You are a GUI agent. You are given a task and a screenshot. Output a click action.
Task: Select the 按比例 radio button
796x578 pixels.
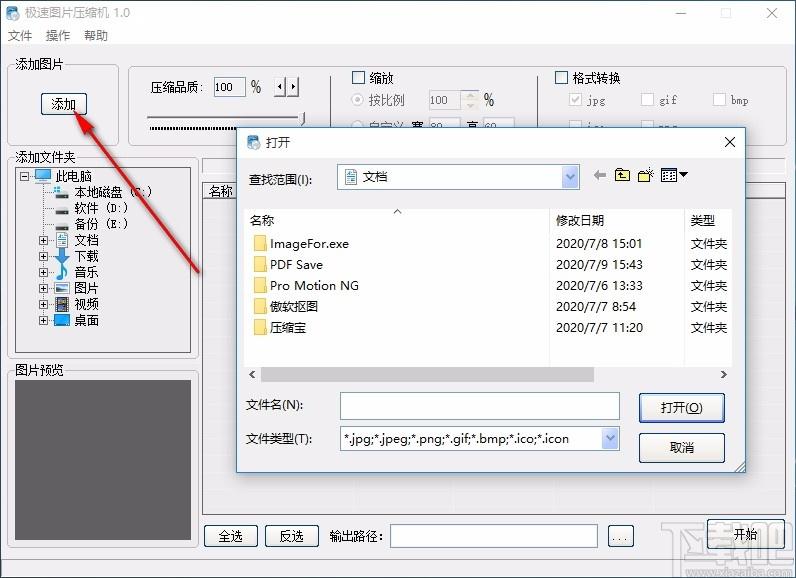(357, 99)
